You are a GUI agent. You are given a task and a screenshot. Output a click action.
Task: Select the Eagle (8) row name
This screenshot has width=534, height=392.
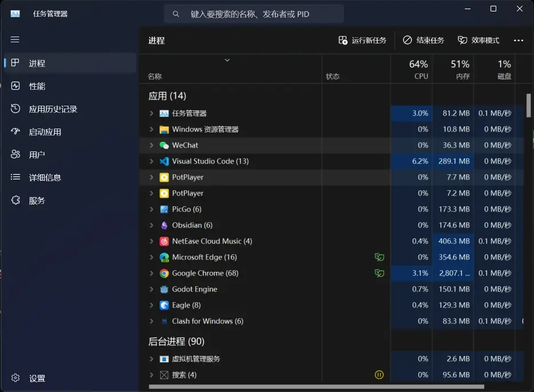(x=186, y=305)
